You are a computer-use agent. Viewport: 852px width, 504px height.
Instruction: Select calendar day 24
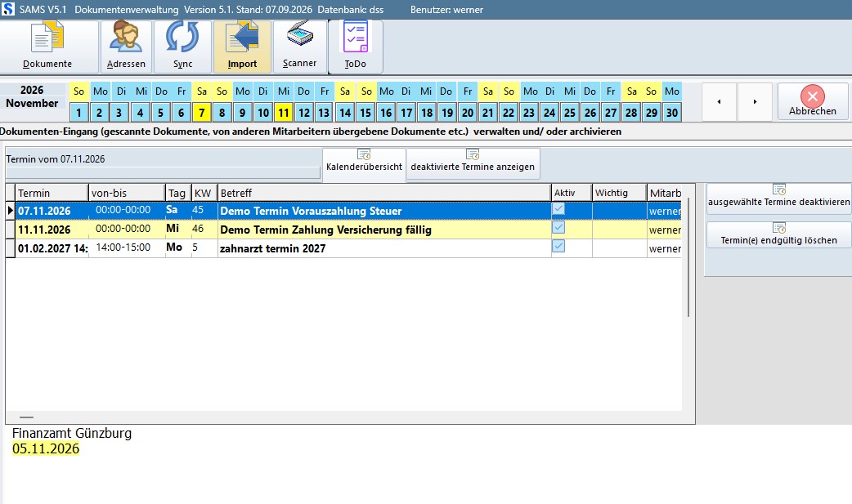[549, 113]
